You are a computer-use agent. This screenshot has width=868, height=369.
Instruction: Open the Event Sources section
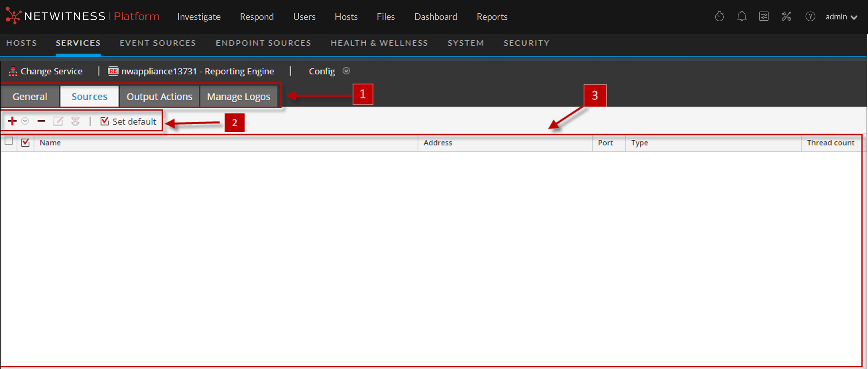click(158, 43)
